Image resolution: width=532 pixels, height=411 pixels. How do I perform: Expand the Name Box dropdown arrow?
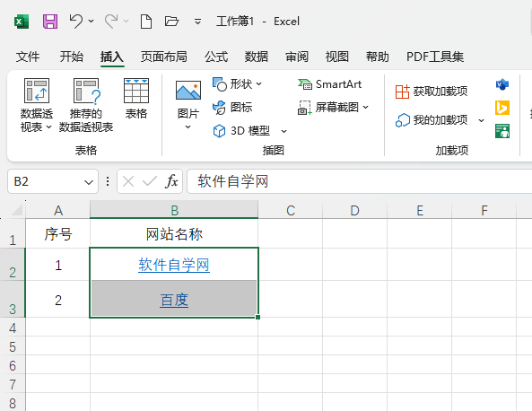[x=89, y=182]
